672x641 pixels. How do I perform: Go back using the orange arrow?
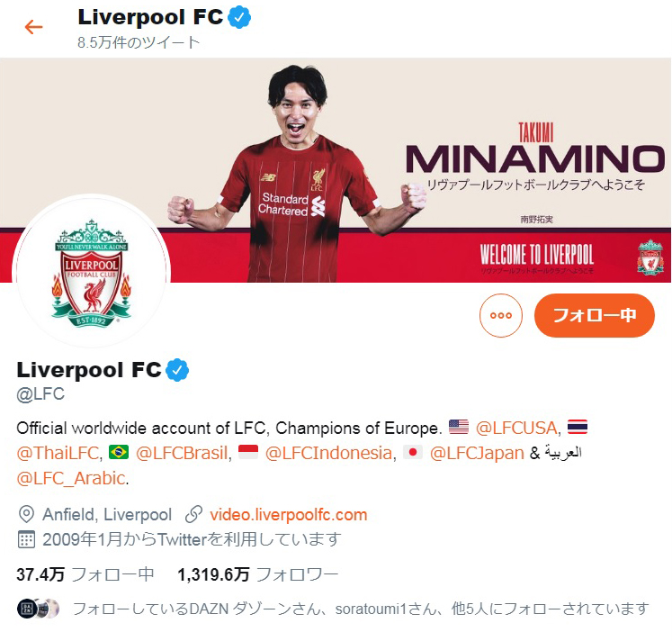coord(33,27)
